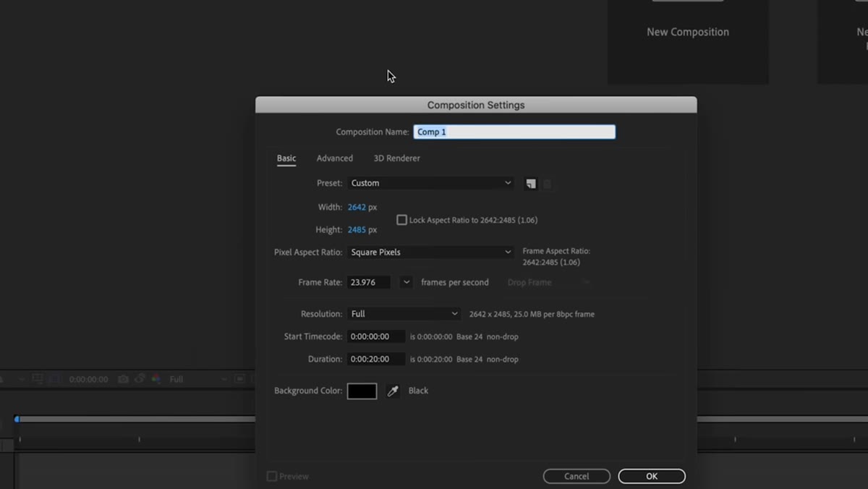This screenshot has height=489, width=868.
Task: Click the Frame Rate field showing 23.976
Action: 369,282
